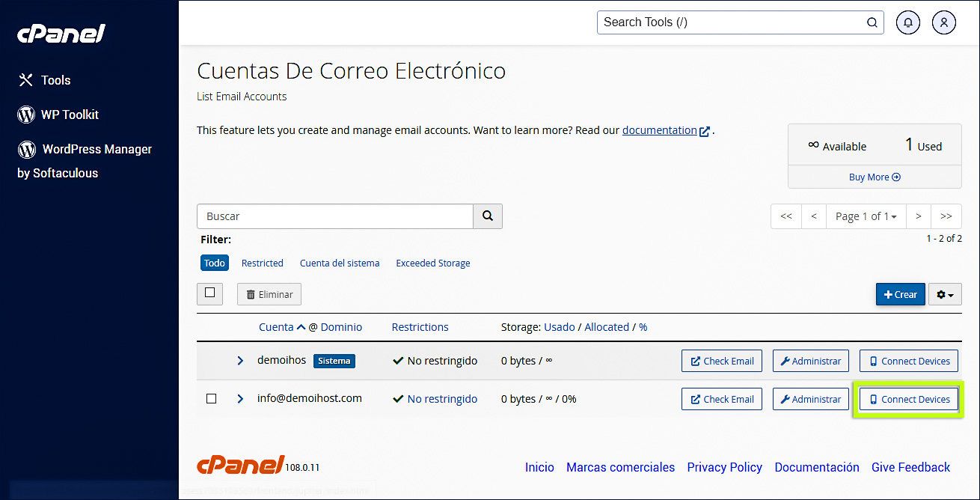Switch to the Exceeded Storage filter
This screenshot has width=980, height=500.
pos(432,263)
